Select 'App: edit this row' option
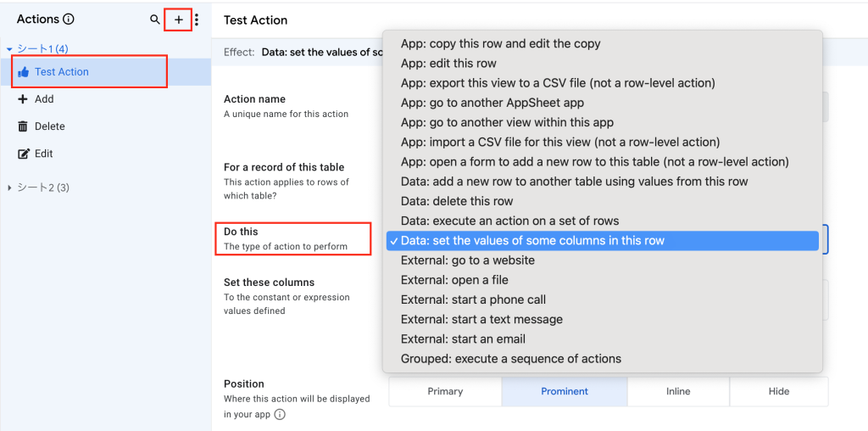Image resolution: width=868 pixels, height=431 pixels. tap(448, 64)
